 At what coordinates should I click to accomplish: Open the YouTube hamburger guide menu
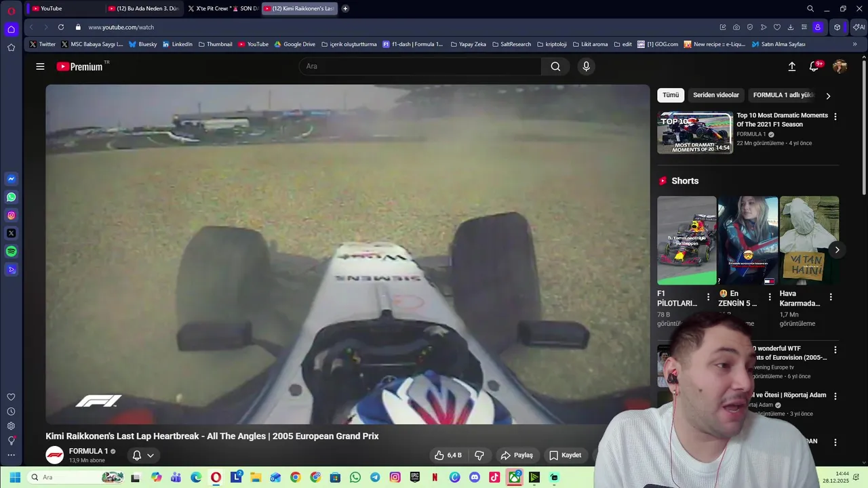coord(40,66)
